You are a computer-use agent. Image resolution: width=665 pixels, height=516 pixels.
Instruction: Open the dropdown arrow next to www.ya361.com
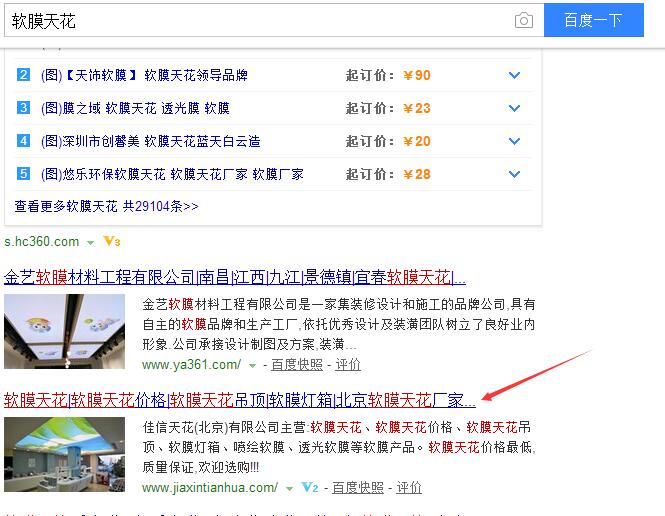pyautogui.click(x=253, y=366)
